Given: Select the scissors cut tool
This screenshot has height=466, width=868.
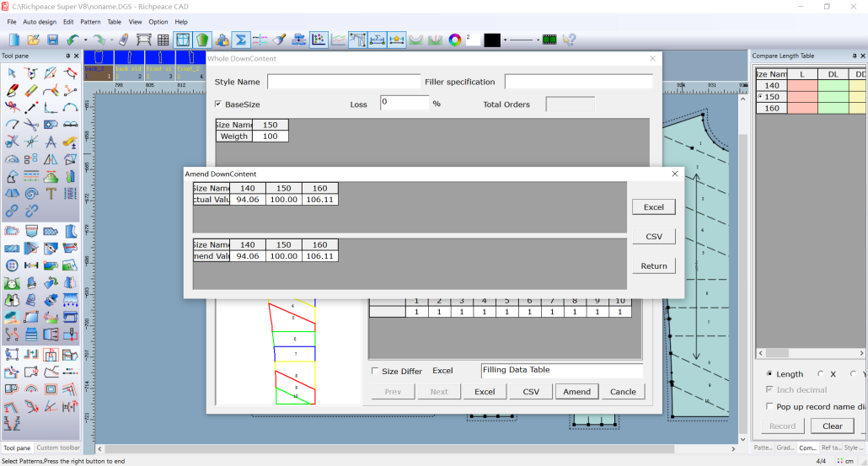Looking at the screenshot, I should 32,125.
